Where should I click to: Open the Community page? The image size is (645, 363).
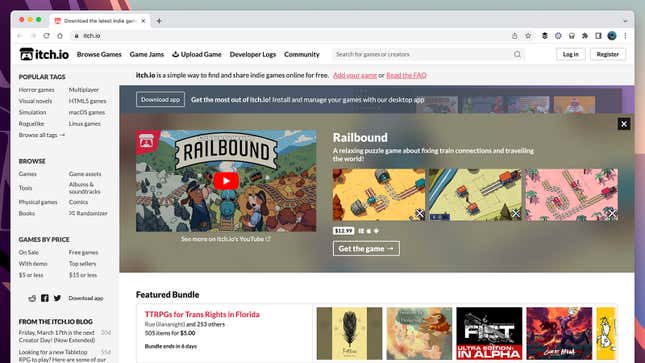pyautogui.click(x=302, y=54)
